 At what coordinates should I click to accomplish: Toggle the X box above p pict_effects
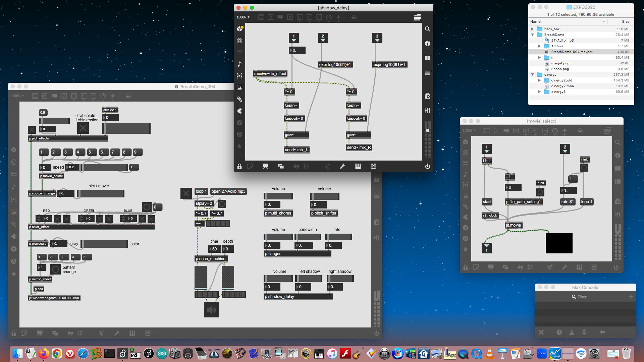pos(32,130)
